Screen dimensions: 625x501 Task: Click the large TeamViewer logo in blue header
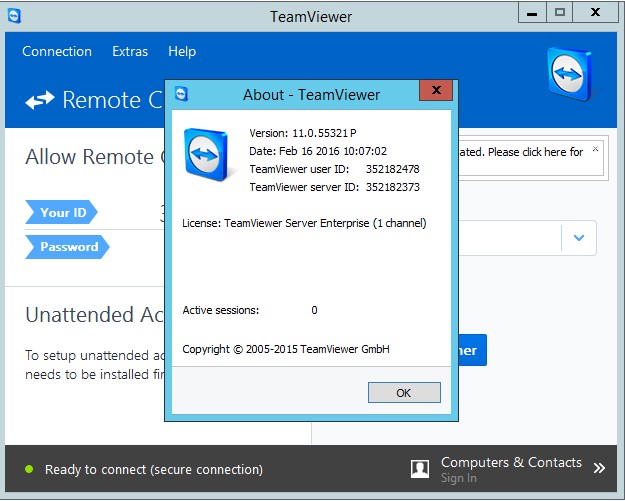(569, 74)
